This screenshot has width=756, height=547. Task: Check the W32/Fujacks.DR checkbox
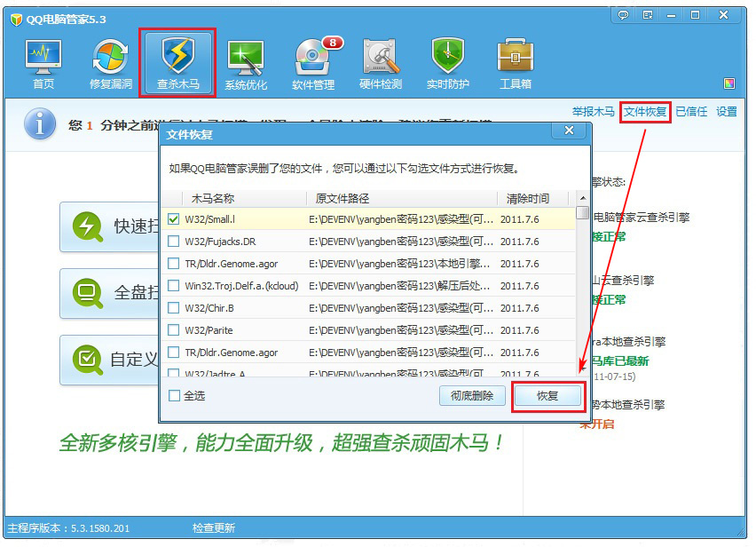coord(174,241)
